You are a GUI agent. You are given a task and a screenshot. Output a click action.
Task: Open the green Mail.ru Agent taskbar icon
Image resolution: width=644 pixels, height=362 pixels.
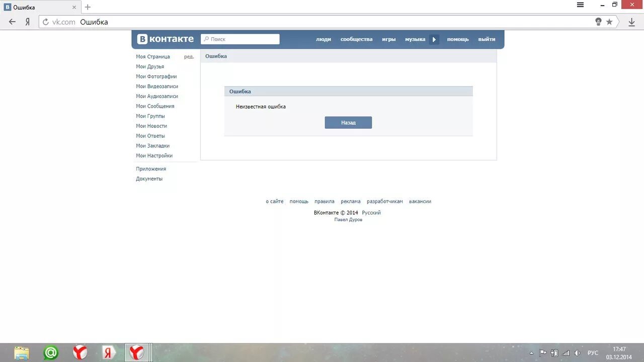tap(51, 352)
